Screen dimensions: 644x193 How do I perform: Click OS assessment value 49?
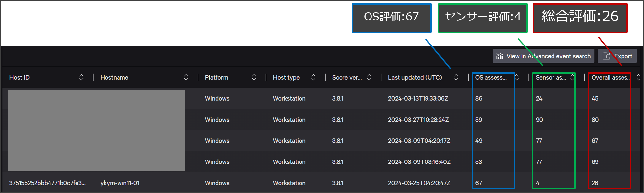pyautogui.click(x=479, y=141)
